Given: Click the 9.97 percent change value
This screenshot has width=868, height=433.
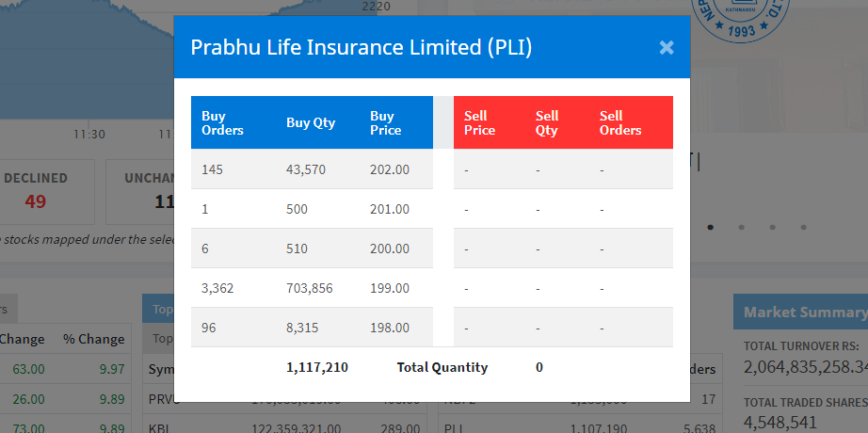Looking at the screenshot, I should coord(112,369).
